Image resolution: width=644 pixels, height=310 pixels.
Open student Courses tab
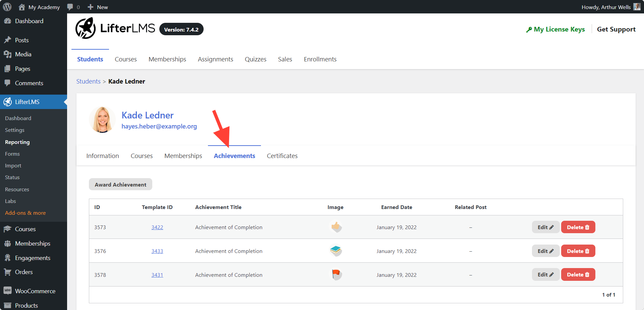click(x=142, y=156)
